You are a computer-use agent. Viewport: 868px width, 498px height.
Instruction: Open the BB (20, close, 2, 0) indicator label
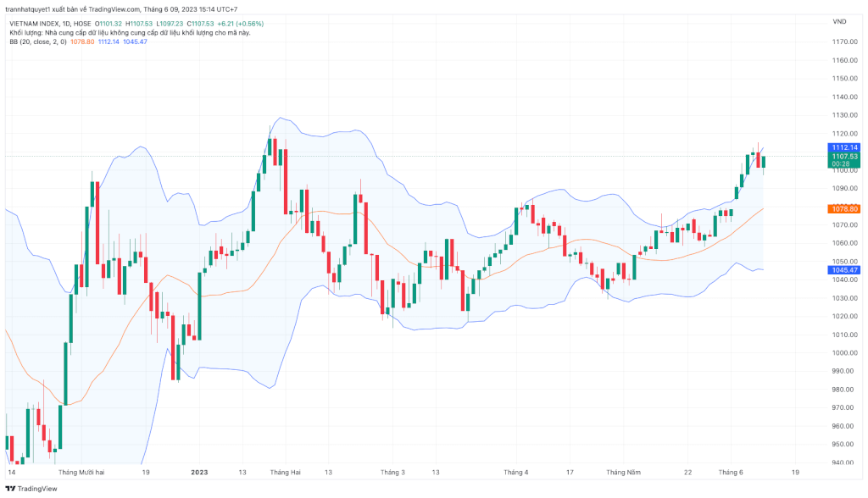[x=38, y=41]
